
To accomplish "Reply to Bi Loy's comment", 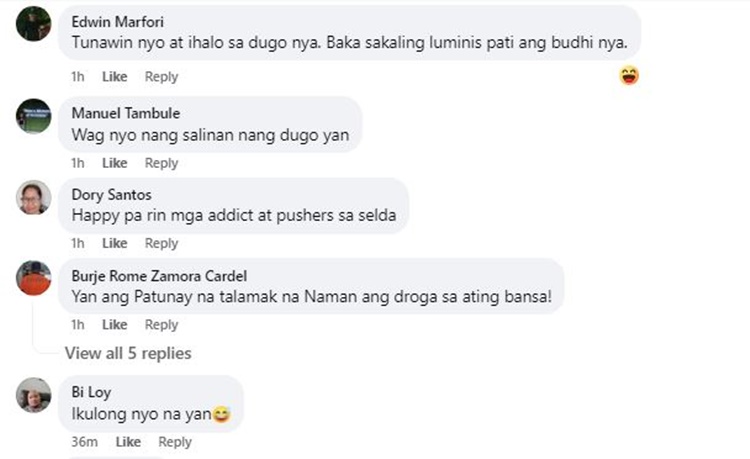I will pyautogui.click(x=175, y=442).
